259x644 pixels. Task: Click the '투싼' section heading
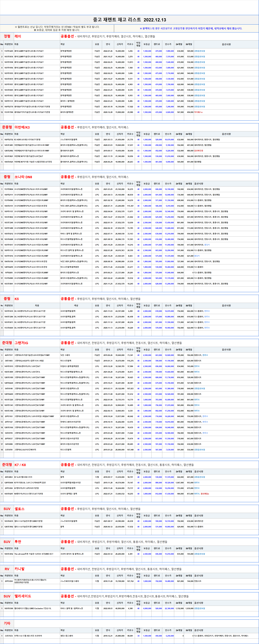[x=18, y=542]
